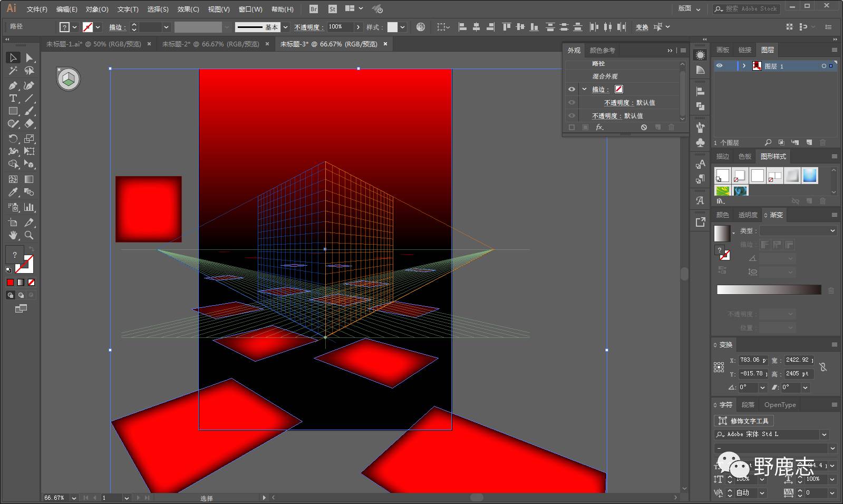Click the transform panel width field

[798, 360]
